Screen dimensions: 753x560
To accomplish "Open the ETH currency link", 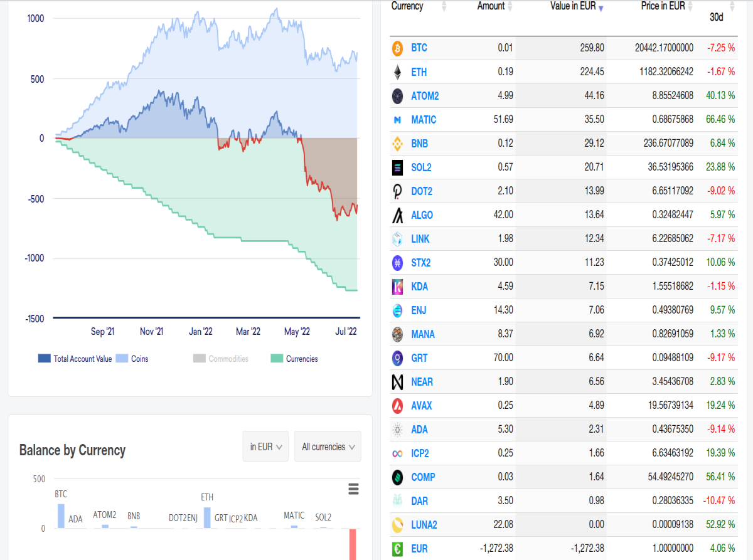I will (419, 72).
